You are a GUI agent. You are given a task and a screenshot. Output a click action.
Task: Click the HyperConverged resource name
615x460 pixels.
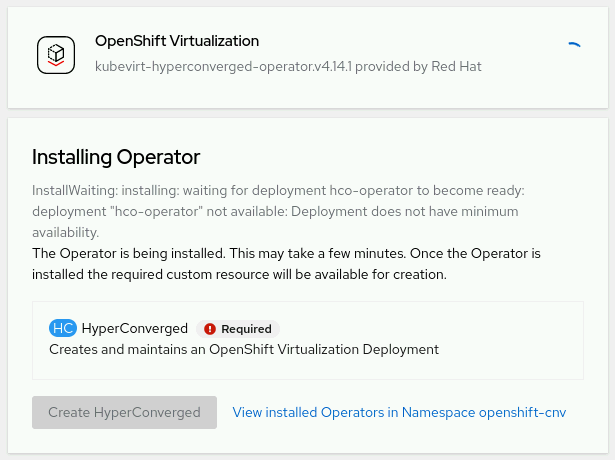[x=134, y=328]
